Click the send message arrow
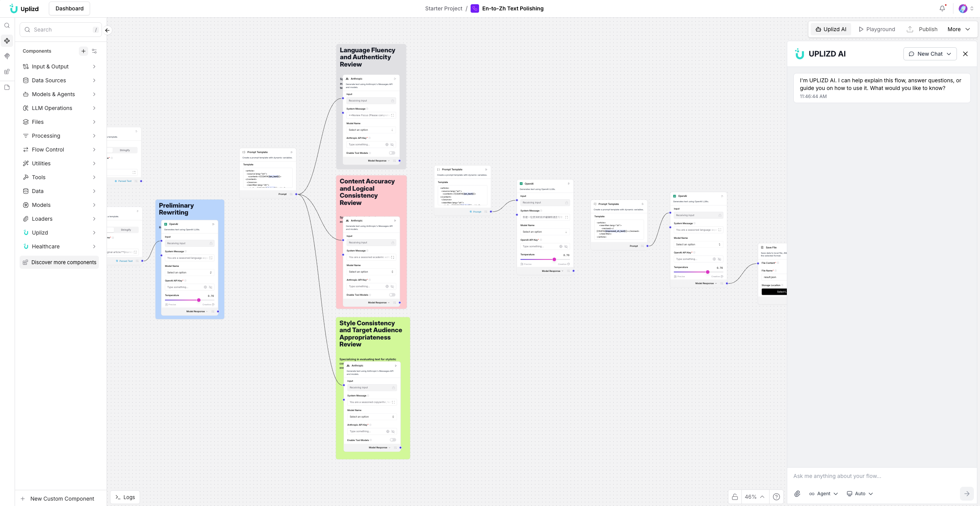Image resolution: width=980 pixels, height=506 pixels. 967,494
